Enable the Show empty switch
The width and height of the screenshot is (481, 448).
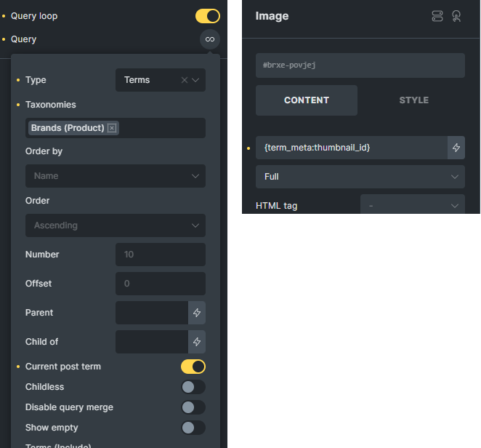pyautogui.click(x=193, y=428)
